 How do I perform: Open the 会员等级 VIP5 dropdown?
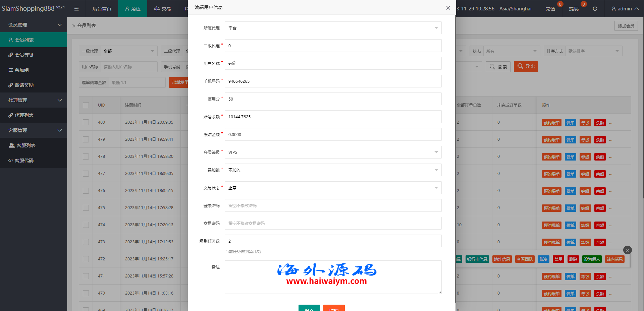(x=333, y=152)
